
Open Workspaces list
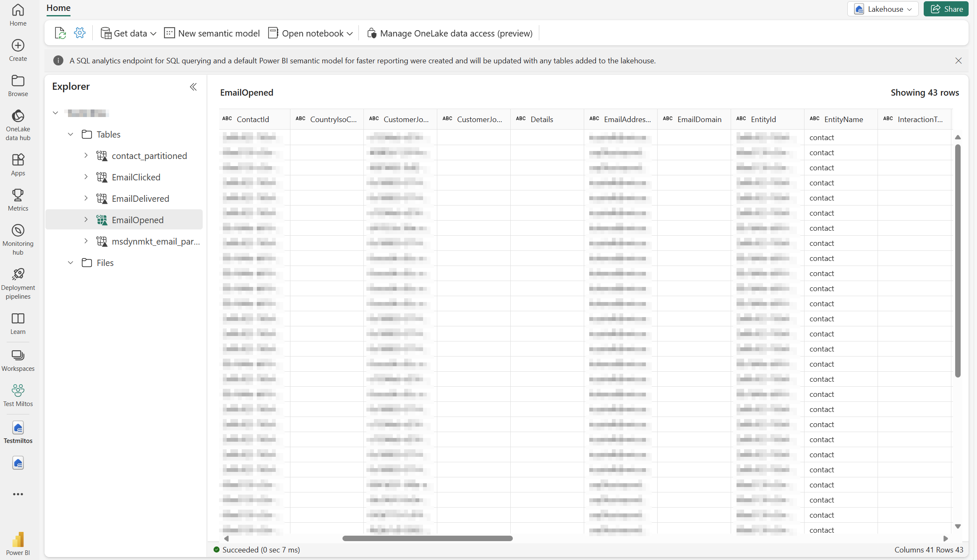(x=18, y=360)
